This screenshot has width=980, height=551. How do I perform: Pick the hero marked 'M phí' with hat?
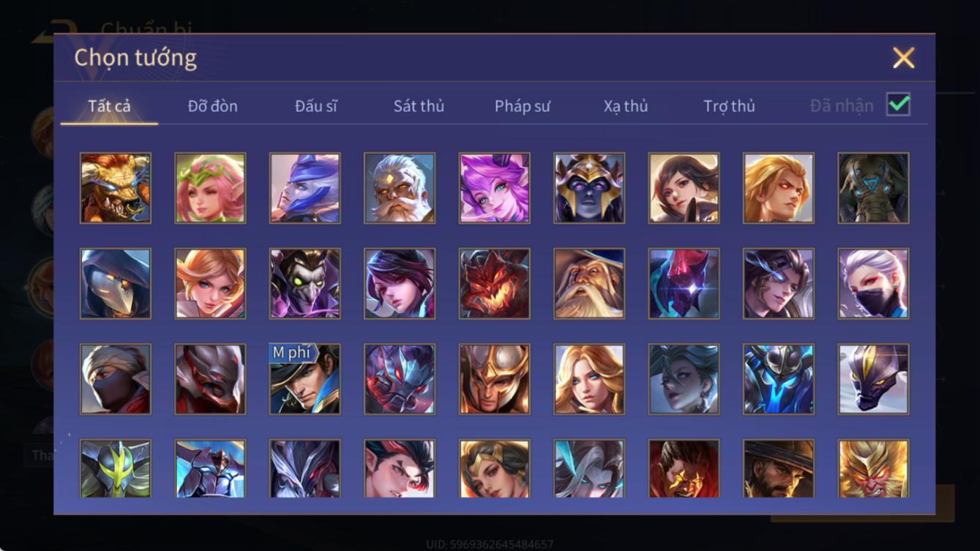(x=304, y=380)
